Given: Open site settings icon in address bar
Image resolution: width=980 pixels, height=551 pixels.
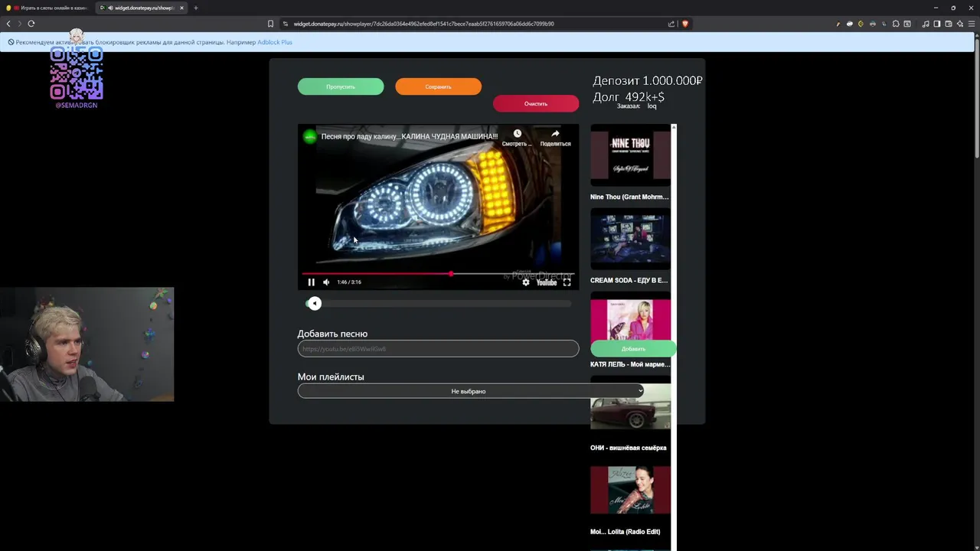Looking at the screenshot, I should pyautogui.click(x=286, y=24).
